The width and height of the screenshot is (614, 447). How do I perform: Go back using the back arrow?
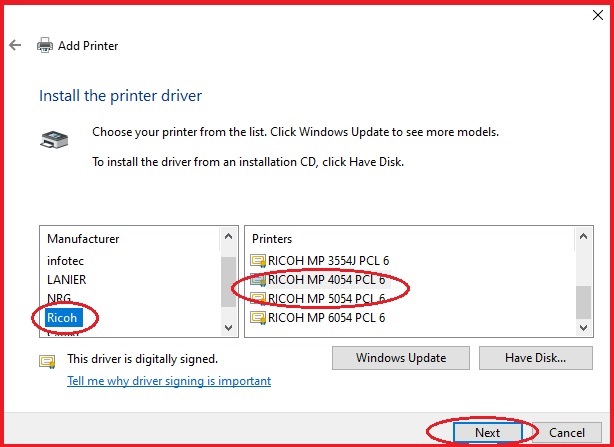15,45
